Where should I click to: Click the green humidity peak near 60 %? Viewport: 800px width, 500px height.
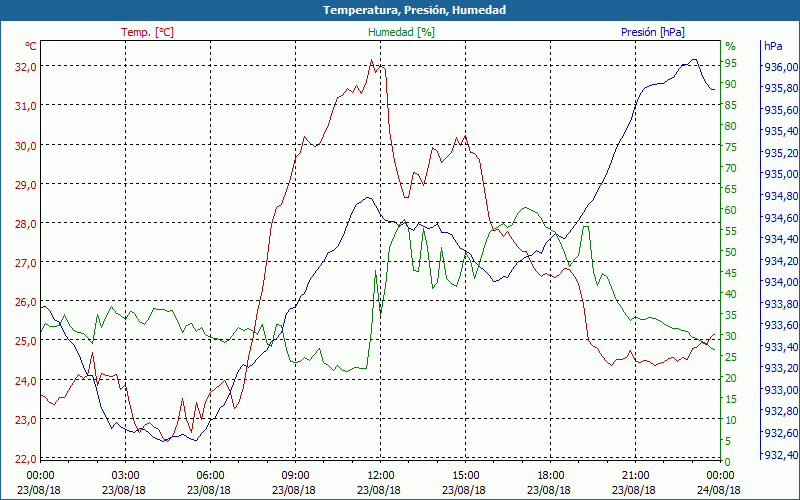point(525,208)
